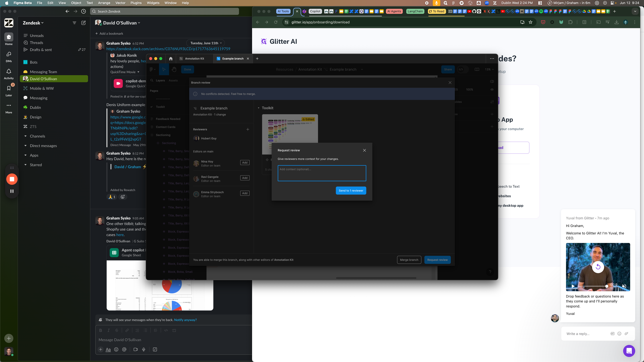Open the Figma Arrange menu
The image size is (644, 362).
(x=104, y=3)
